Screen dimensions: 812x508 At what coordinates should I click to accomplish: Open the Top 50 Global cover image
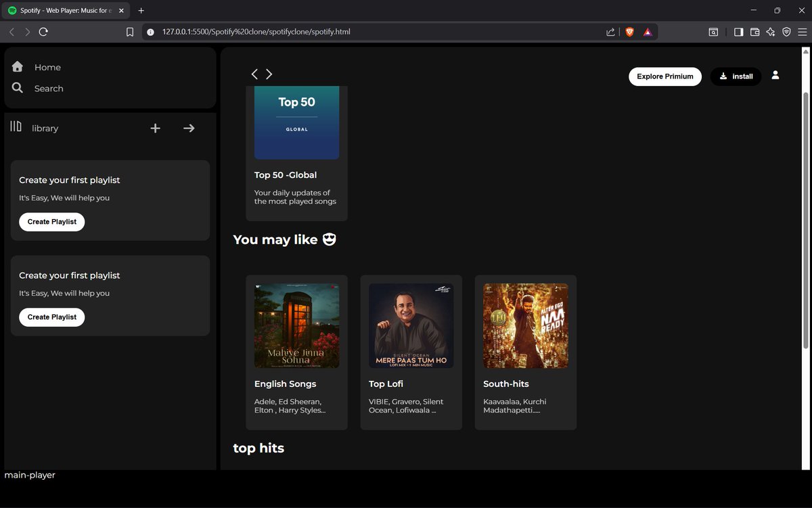297,122
